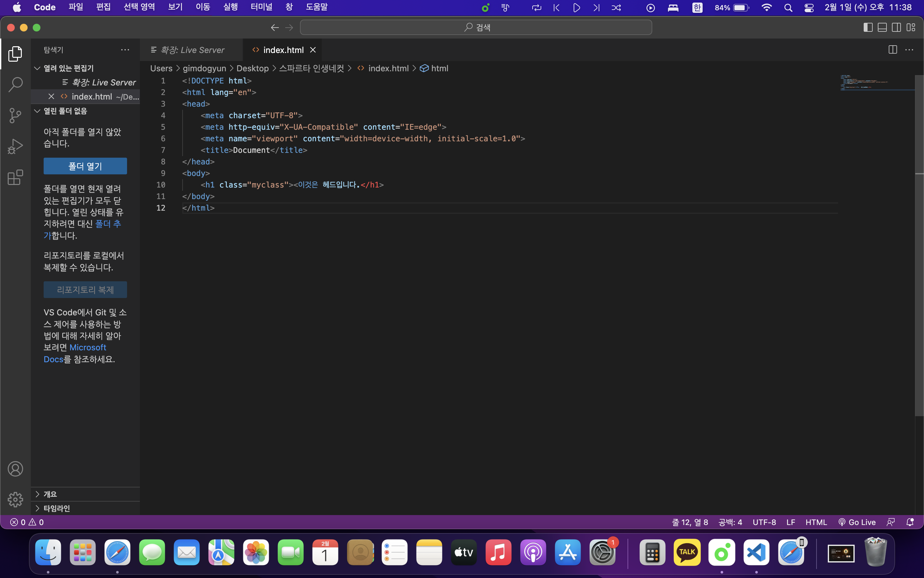Open the 파일 menu
The height and width of the screenshot is (578, 924).
(76, 7)
